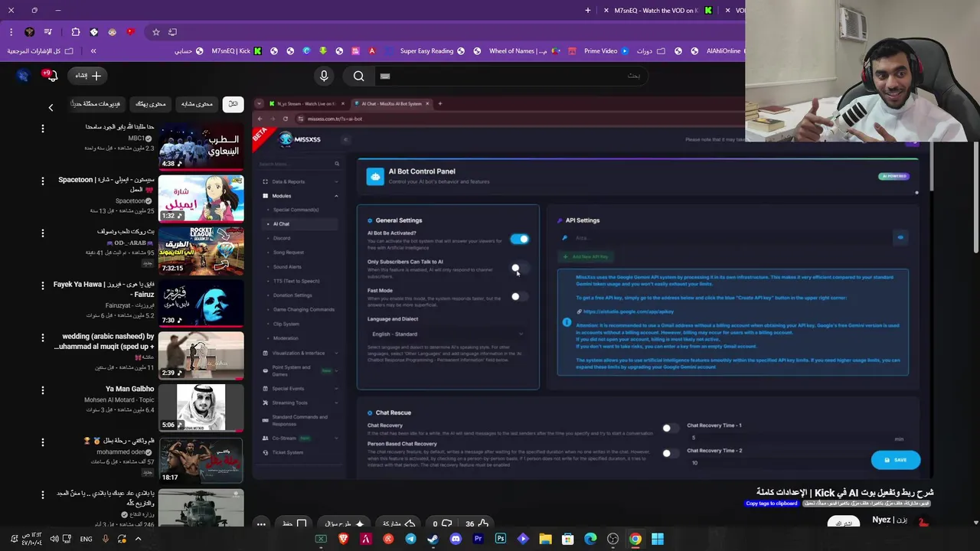980x551 pixels.
Task: Click the MissXss logo
Action: coord(300,139)
